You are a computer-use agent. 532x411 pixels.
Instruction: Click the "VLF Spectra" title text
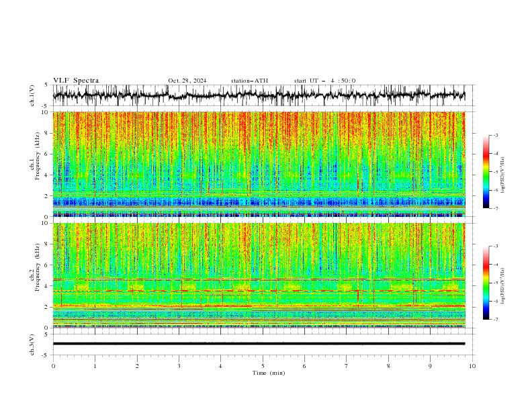tap(76, 81)
